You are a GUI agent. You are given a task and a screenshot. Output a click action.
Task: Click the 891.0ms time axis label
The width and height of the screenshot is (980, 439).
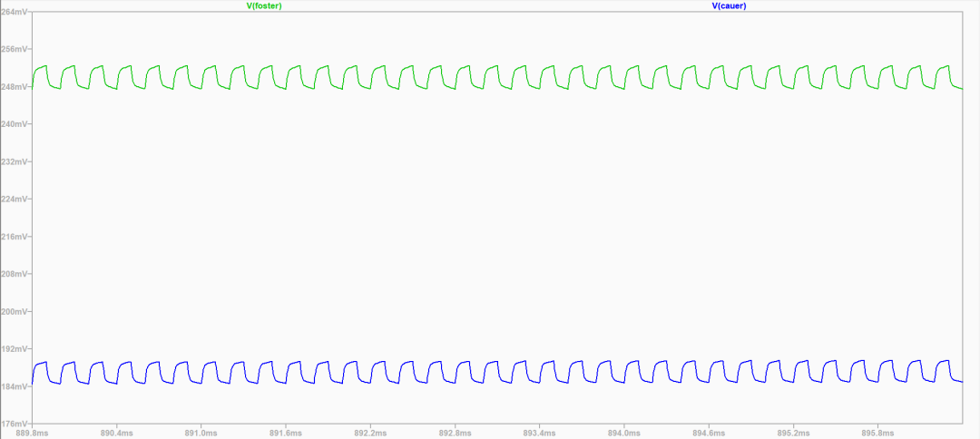coord(201,433)
